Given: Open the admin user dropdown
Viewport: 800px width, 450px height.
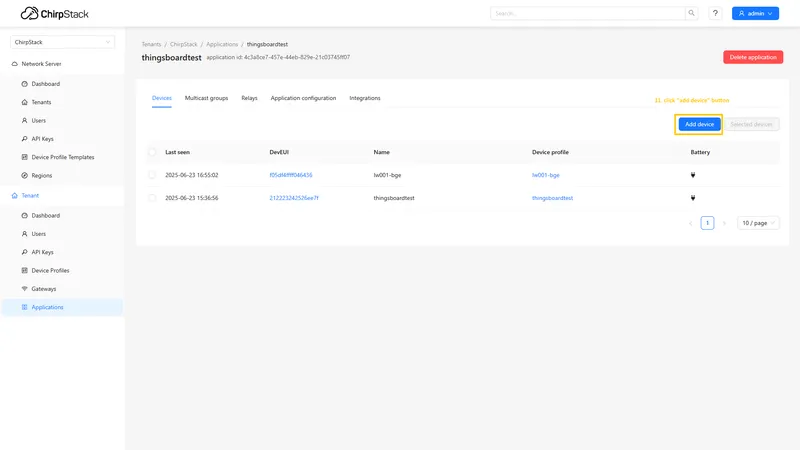Looking at the screenshot, I should tap(755, 13).
